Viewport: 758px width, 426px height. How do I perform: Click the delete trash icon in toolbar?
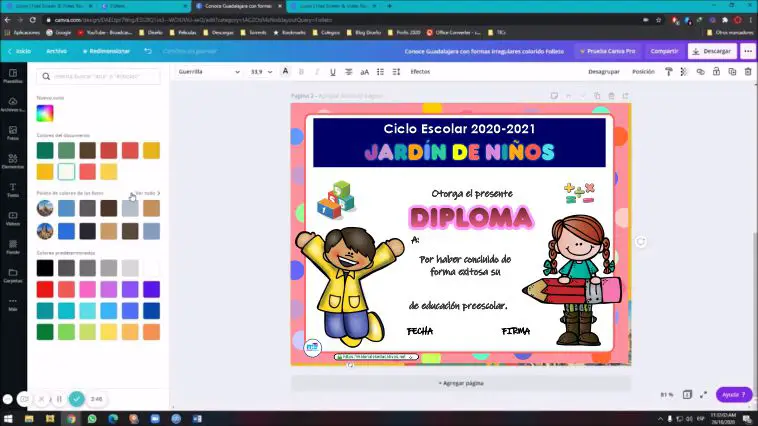pyautogui.click(x=748, y=72)
